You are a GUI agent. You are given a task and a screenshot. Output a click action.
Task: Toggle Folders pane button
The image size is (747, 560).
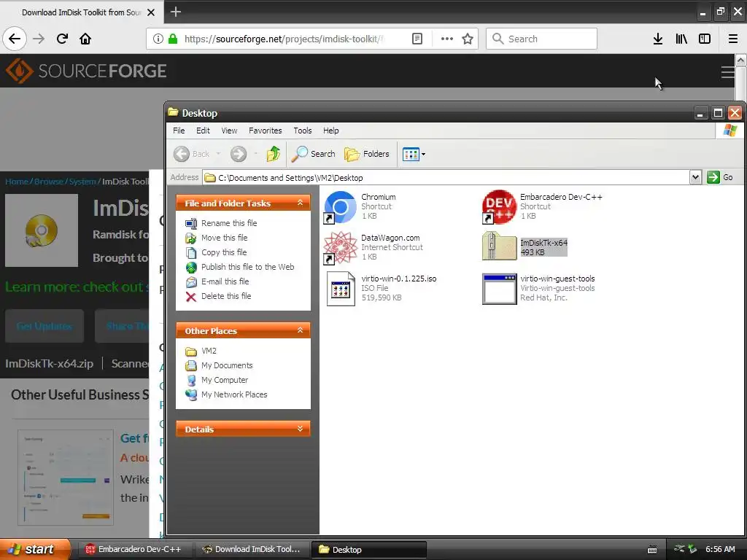pyautogui.click(x=367, y=154)
